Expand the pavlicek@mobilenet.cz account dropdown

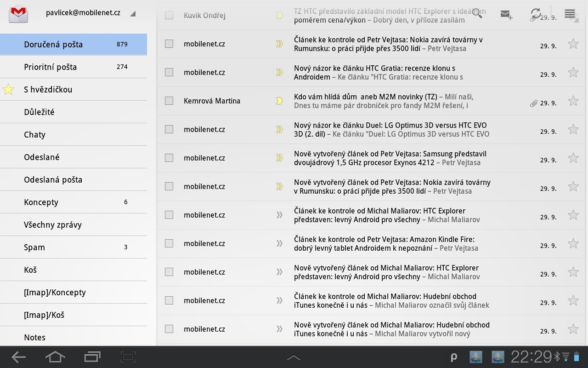[133, 14]
